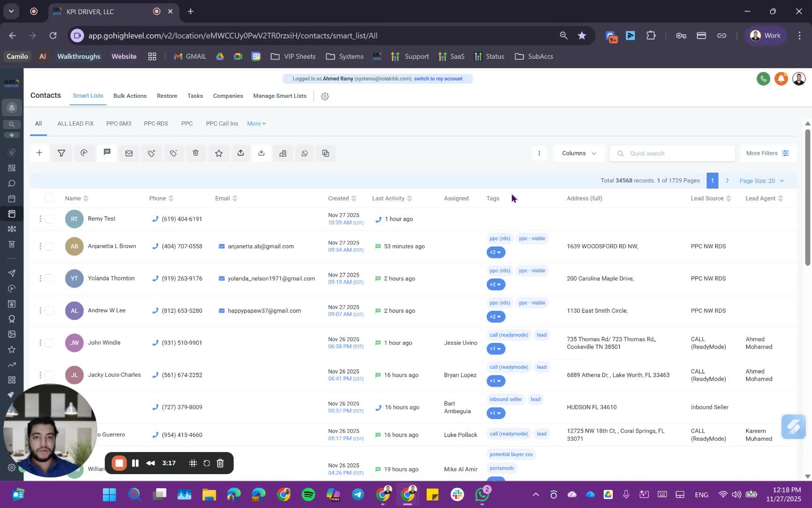Open the Columns dropdown

[x=579, y=153]
